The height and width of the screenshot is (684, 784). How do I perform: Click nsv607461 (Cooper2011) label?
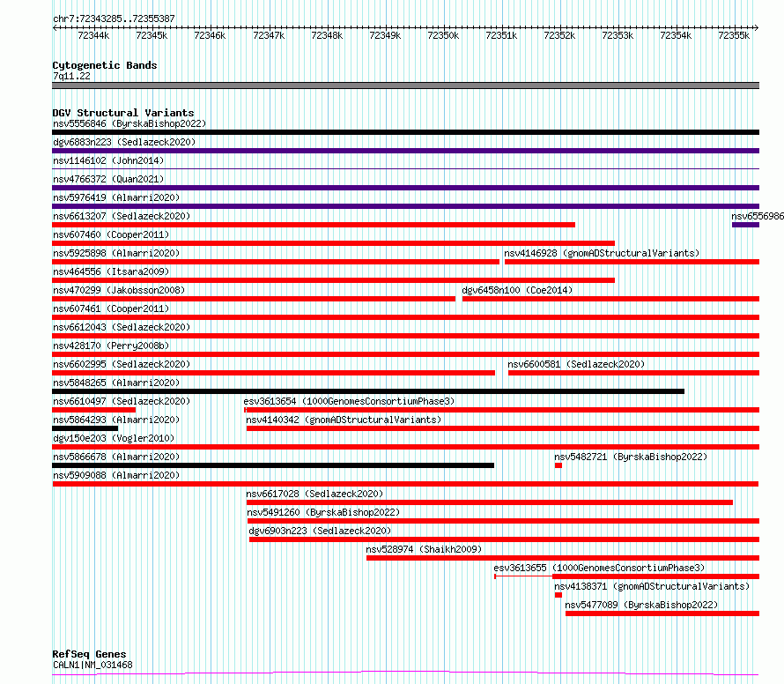point(111,309)
